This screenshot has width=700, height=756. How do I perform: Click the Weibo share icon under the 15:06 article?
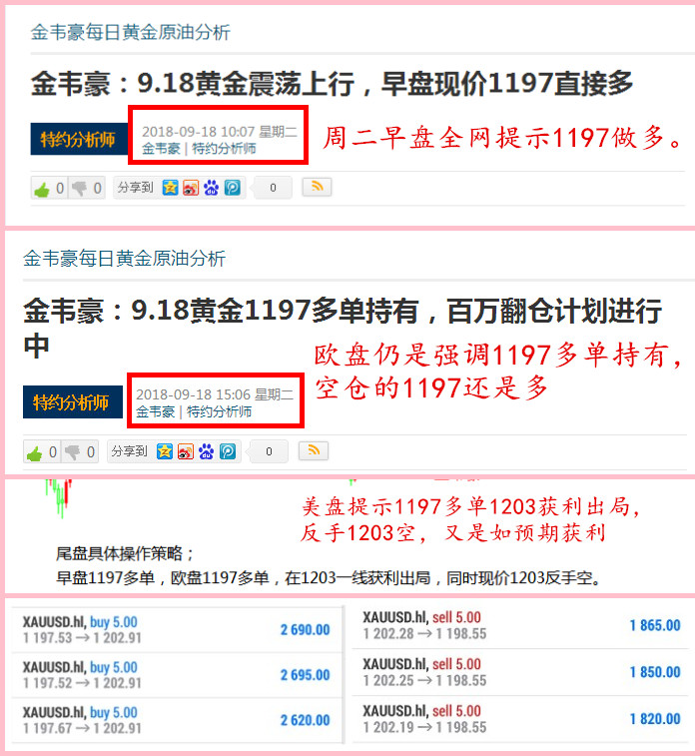(186, 451)
